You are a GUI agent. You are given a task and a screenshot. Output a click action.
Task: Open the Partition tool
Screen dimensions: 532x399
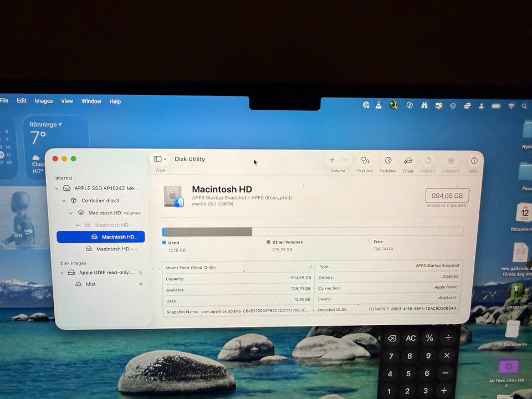[388, 161]
